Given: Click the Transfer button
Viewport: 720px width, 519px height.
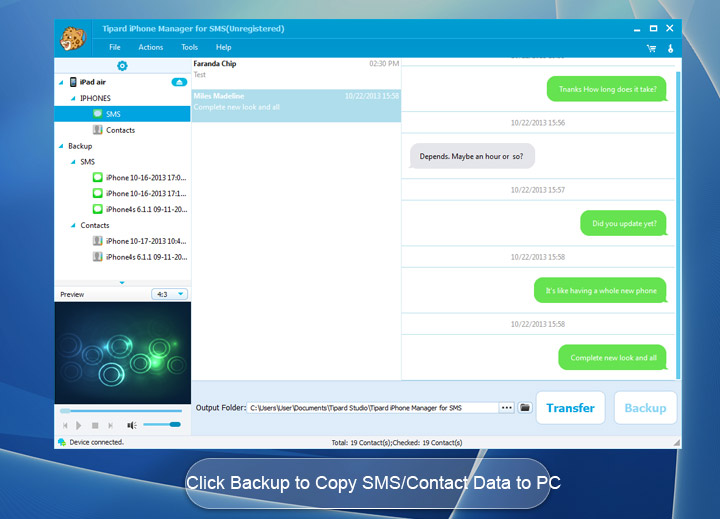Looking at the screenshot, I should (570, 408).
